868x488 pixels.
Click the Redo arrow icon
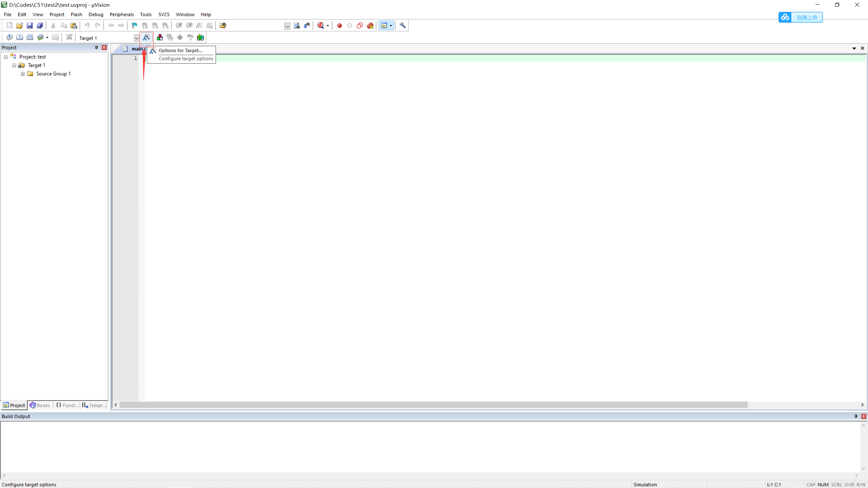97,25
